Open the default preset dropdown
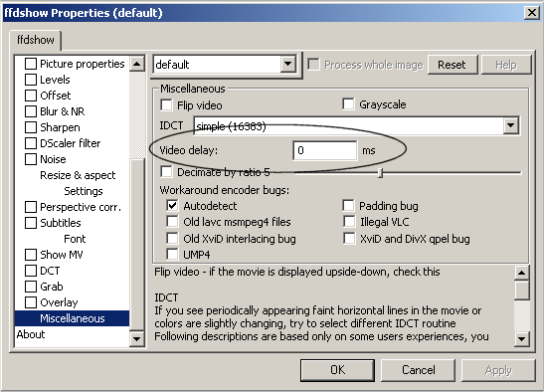The height and width of the screenshot is (392, 544). (288, 65)
